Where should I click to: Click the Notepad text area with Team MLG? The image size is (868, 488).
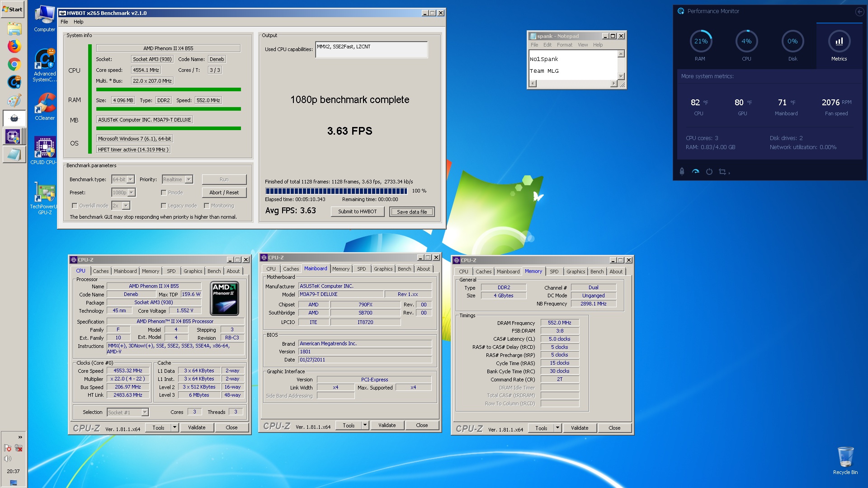(573, 65)
